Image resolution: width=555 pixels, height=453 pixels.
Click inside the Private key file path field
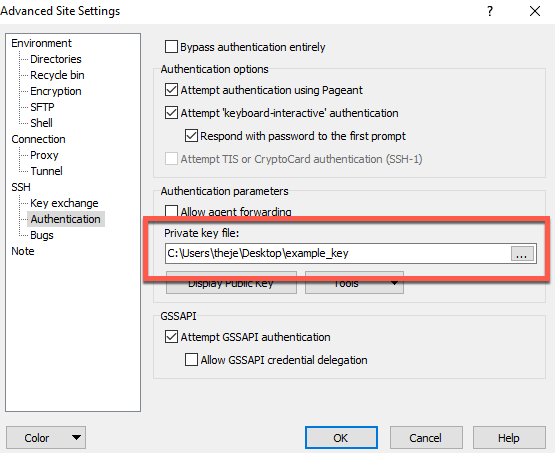pyautogui.click(x=338, y=253)
